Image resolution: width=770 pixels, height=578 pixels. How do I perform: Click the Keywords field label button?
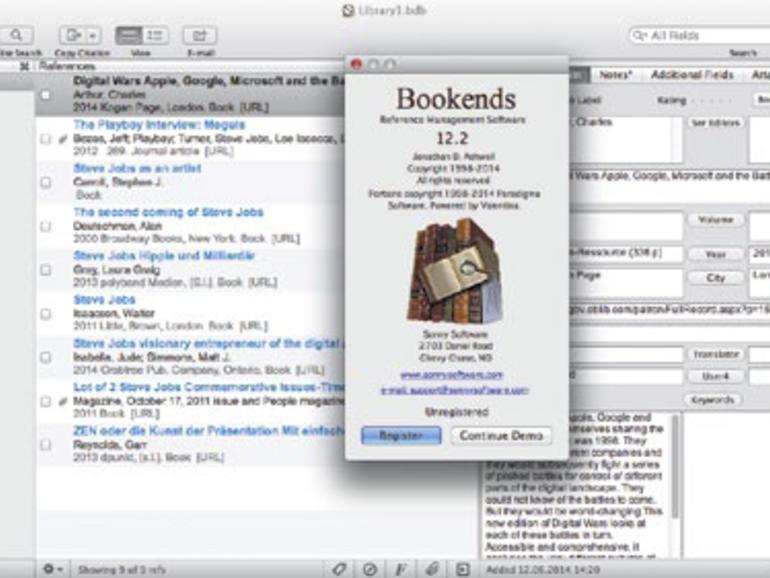713,400
